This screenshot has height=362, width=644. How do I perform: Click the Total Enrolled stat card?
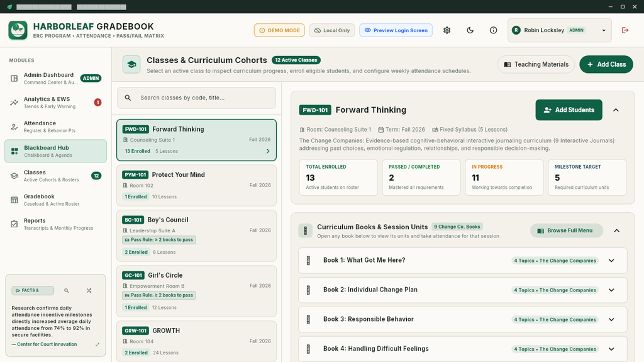pos(338,178)
